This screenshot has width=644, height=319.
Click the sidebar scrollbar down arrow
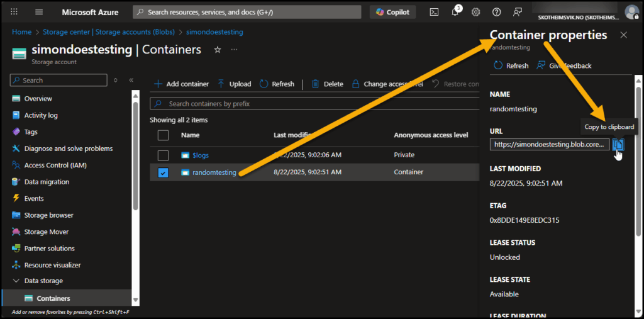coord(136,300)
